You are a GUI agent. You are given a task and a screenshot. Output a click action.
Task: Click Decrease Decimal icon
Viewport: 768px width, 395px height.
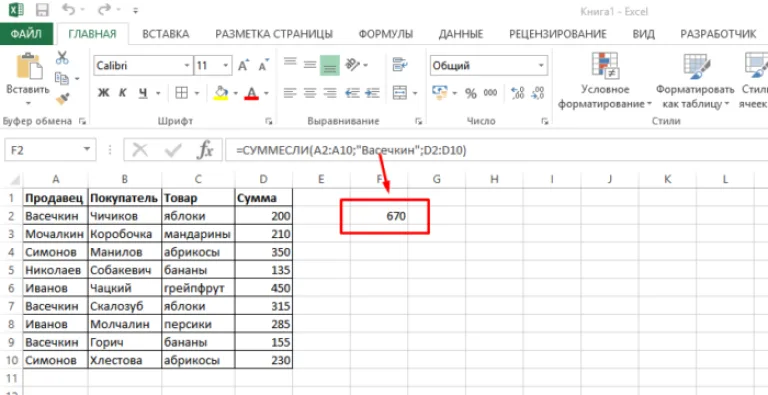point(538,93)
